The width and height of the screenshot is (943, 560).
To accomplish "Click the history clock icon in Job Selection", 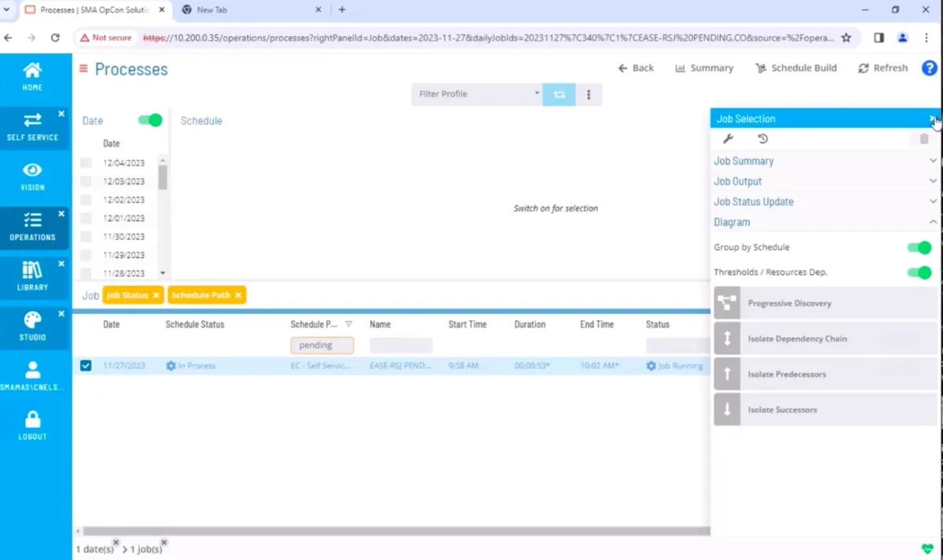I will [762, 139].
